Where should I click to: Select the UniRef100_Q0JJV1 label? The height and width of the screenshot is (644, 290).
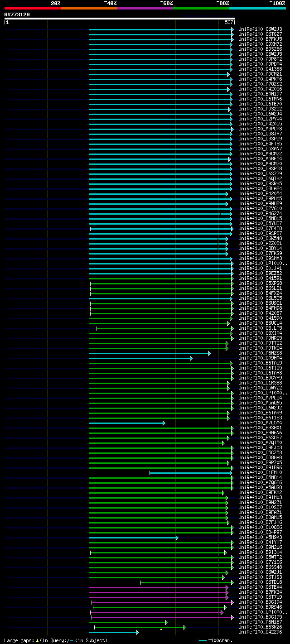[x=260, y=268]
